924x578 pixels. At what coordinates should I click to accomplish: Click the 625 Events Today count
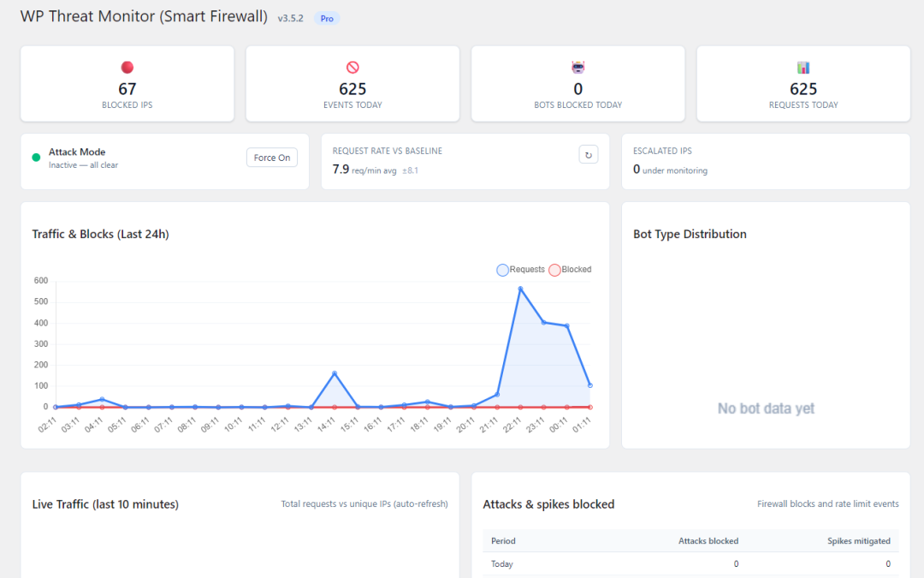pos(352,89)
